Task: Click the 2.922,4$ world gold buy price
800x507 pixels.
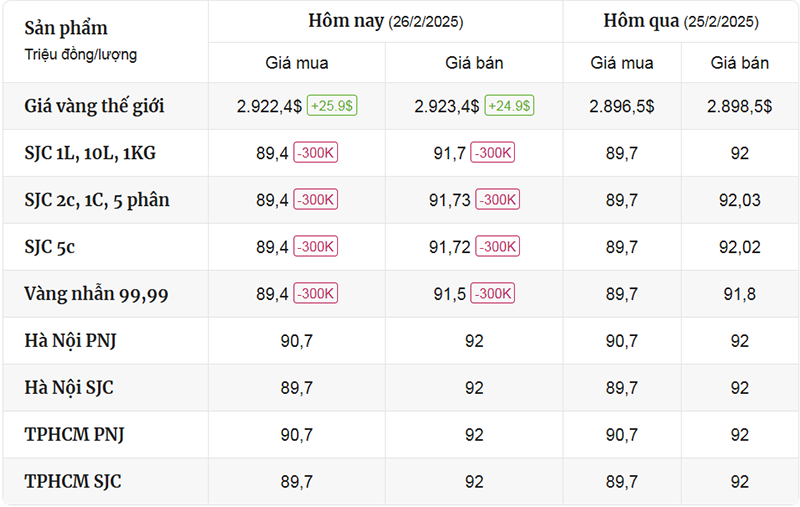Action: click(x=269, y=106)
